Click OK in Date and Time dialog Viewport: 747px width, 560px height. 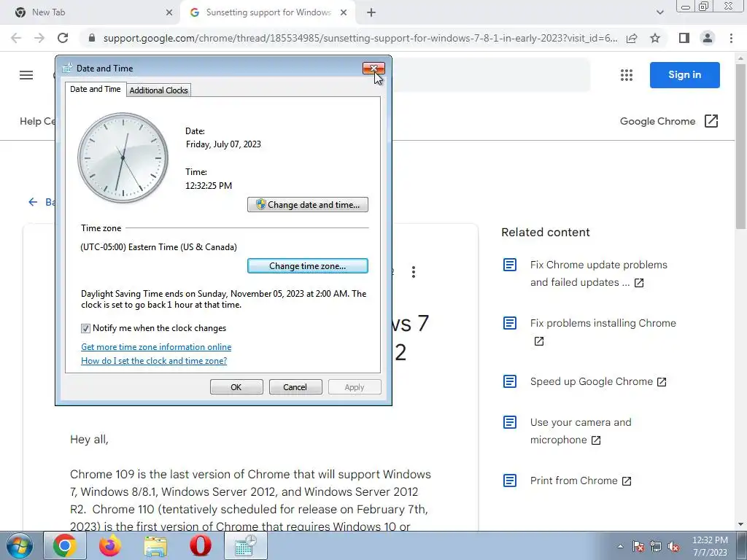click(x=236, y=387)
